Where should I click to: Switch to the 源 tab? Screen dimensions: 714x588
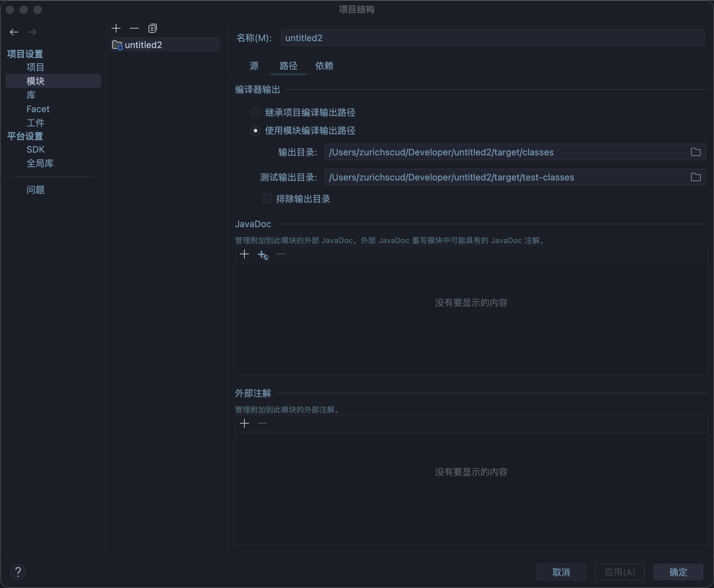254,66
